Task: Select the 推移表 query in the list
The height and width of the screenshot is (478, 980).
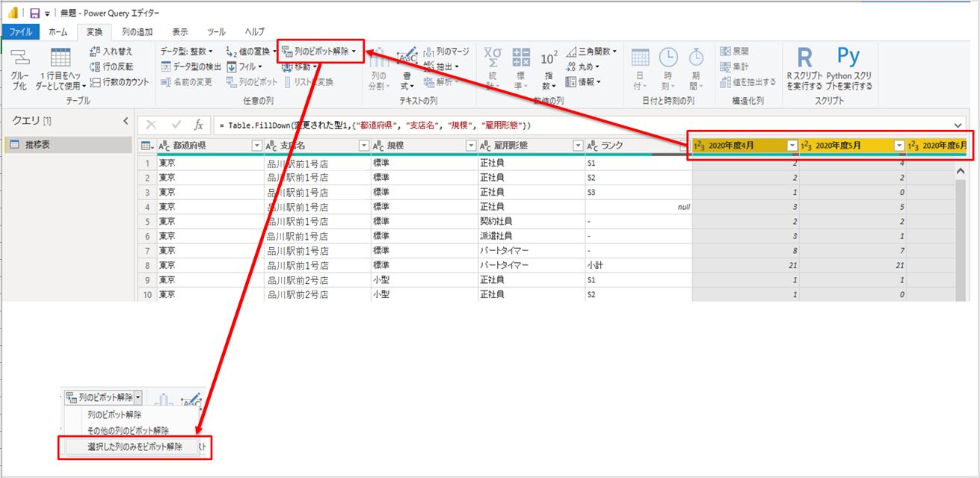Action: pyautogui.click(x=37, y=145)
